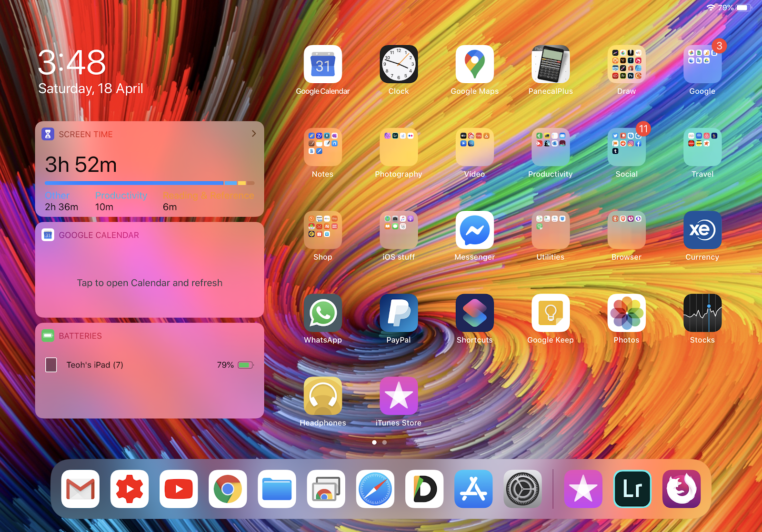
Task: Open the red gear app in dock
Action: tap(130, 489)
